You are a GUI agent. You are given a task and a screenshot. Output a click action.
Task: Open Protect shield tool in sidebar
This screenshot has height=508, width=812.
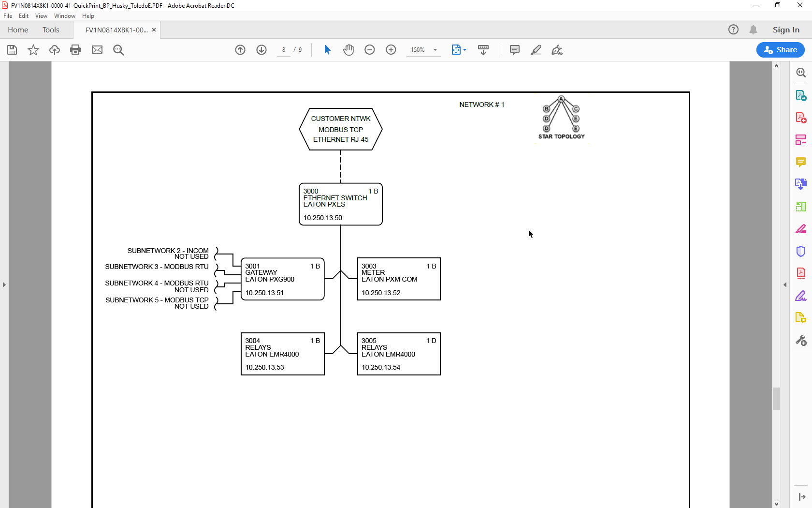click(801, 251)
